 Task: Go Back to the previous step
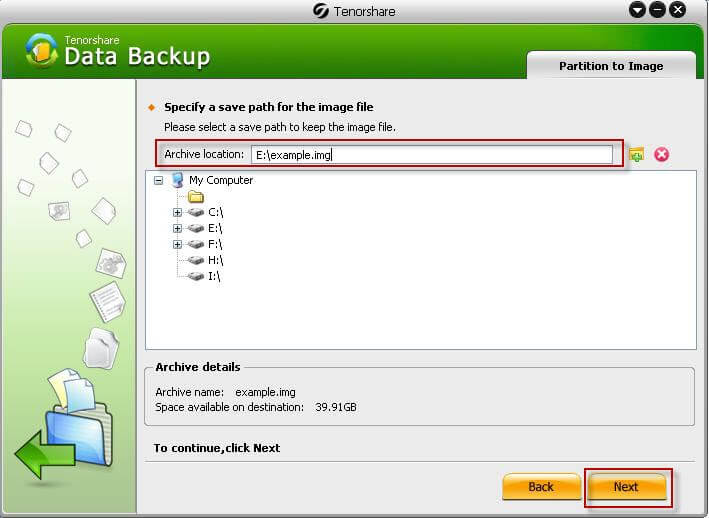pos(541,487)
